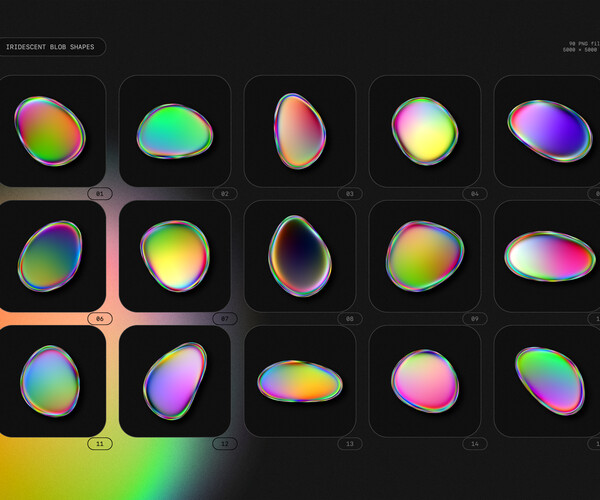Screen dimensions: 600x500
Task: Click the '06' number label
Action: 100,319
